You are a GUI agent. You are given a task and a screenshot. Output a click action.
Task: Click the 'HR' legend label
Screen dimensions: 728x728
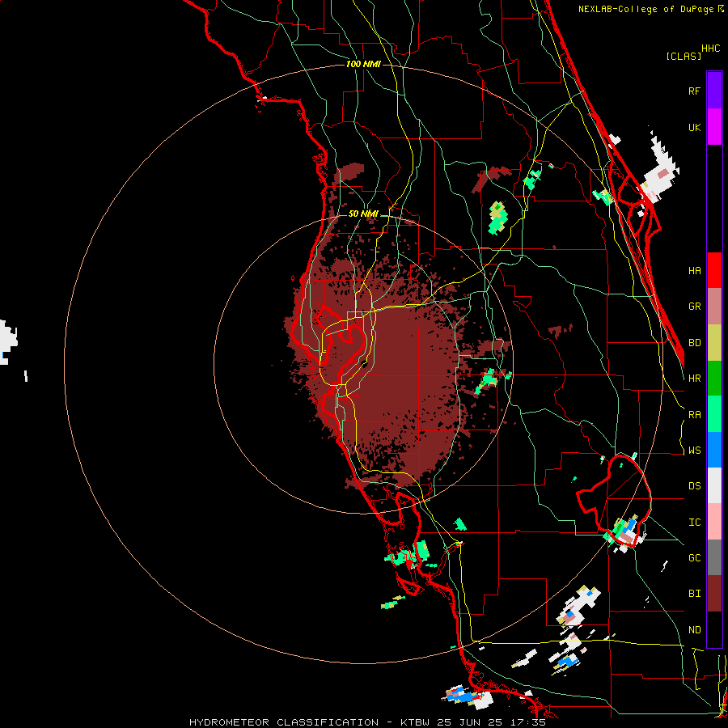tap(694, 379)
